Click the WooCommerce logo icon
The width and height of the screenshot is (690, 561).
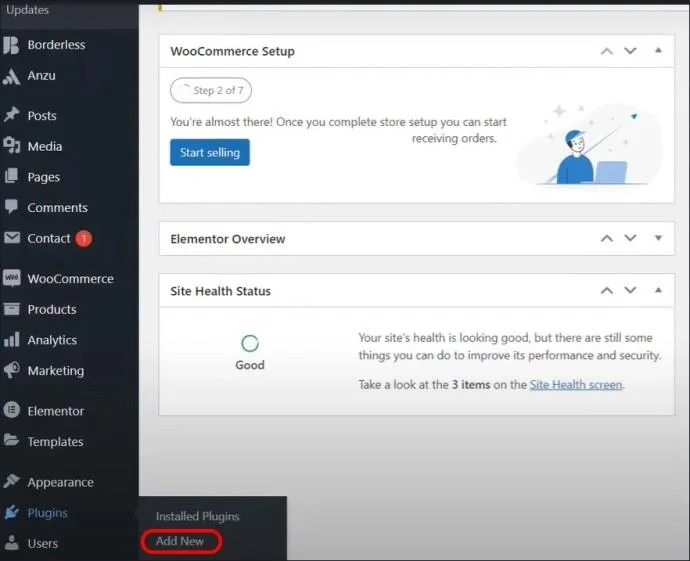tap(12, 279)
